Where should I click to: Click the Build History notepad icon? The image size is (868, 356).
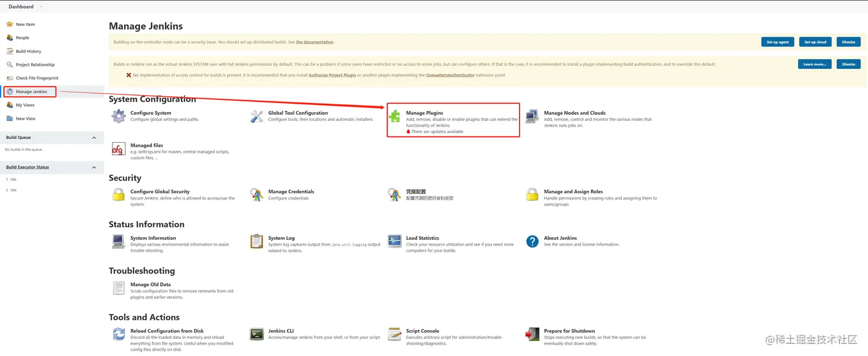pos(10,51)
